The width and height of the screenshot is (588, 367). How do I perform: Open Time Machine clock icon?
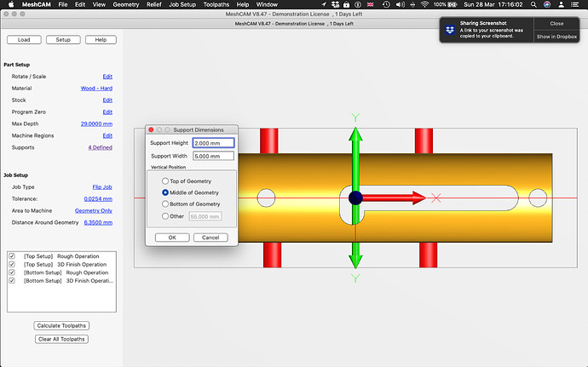386,4
